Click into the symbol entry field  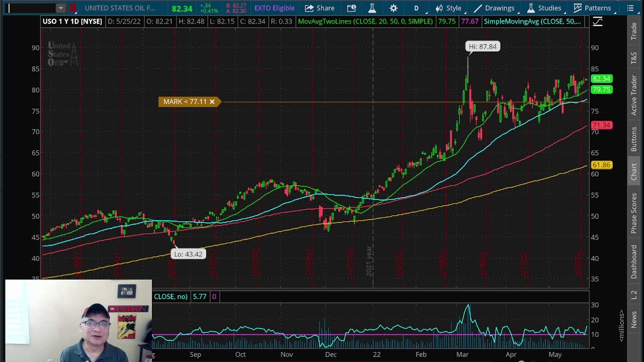pos(30,8)
